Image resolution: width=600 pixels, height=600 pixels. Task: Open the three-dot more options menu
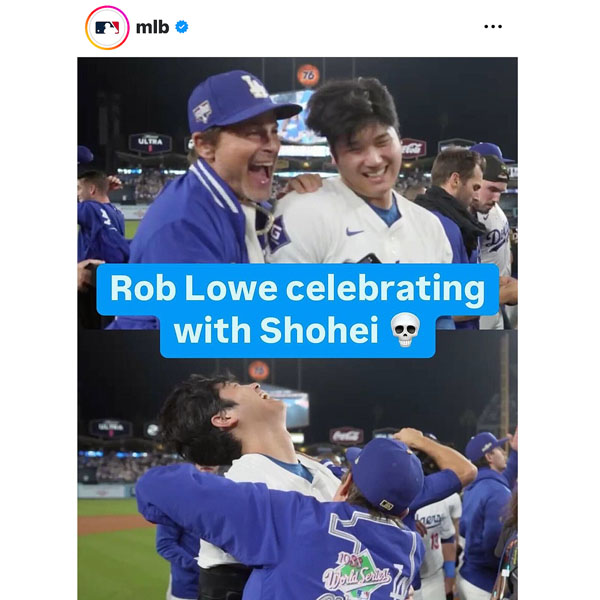[493, 27]
